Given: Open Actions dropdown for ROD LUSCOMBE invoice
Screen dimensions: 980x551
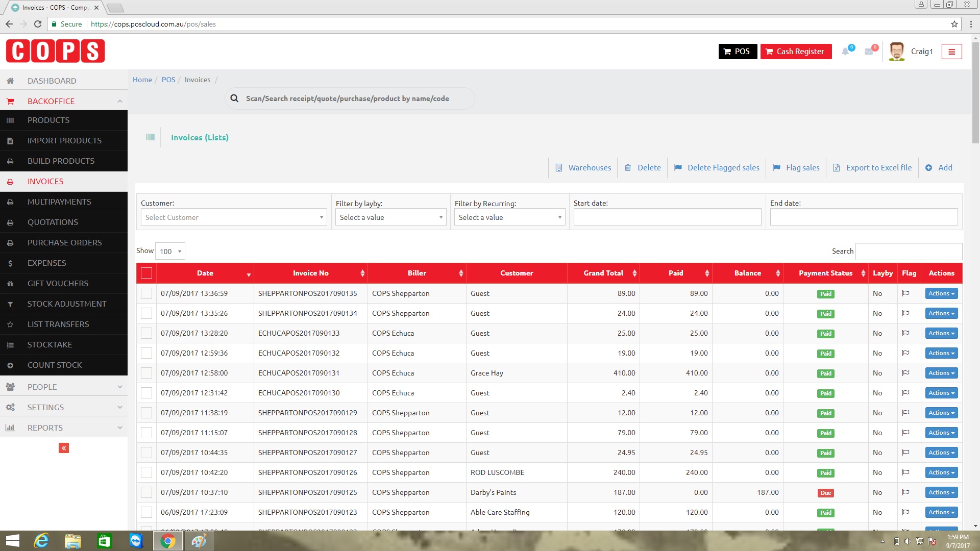Looking at the screenshot, I should [941, 472].
